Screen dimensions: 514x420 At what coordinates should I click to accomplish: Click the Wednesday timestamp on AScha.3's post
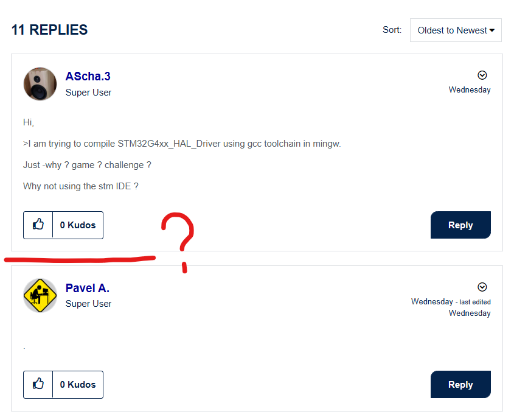[x=470, y=90]
